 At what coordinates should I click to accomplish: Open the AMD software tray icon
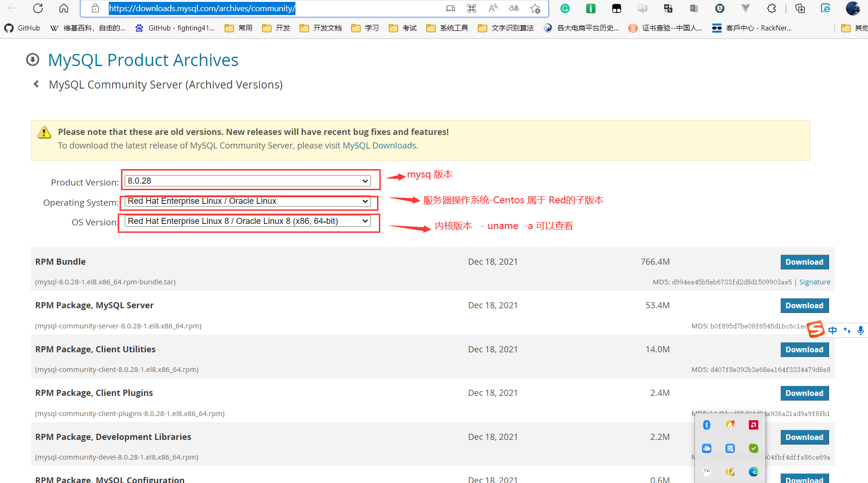tap(754, 425)
